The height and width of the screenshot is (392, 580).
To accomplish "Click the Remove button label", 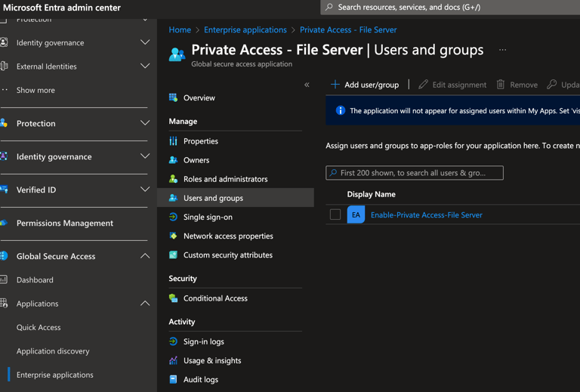I will click(524, 85).
